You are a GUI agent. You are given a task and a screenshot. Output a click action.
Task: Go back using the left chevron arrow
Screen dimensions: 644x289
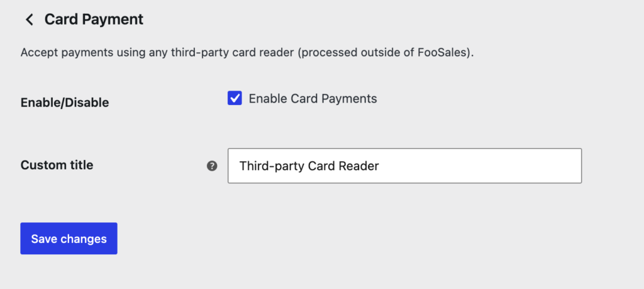coord(29,20)
